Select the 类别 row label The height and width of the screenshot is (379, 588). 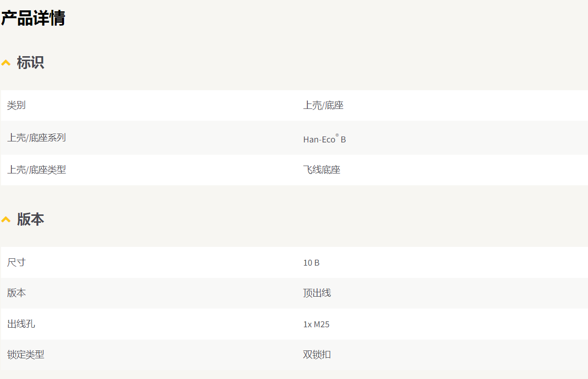tap(17, 105)
